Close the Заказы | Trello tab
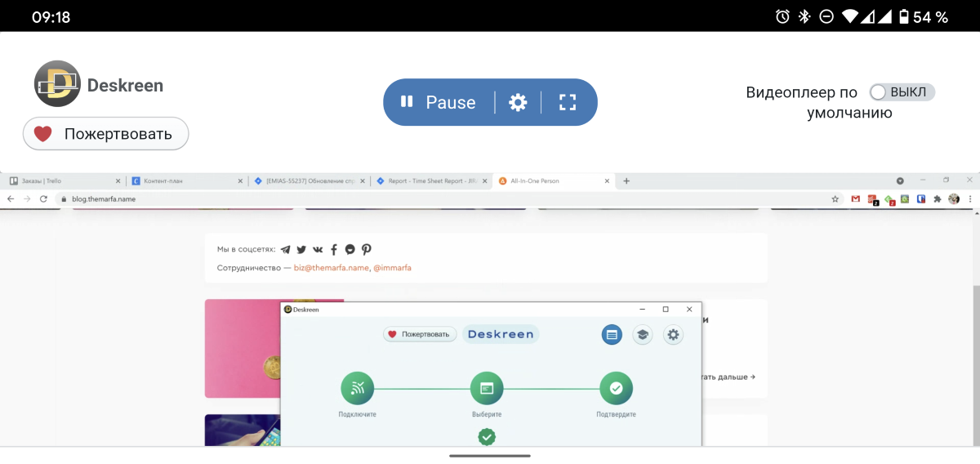 (x=118, y=181)
